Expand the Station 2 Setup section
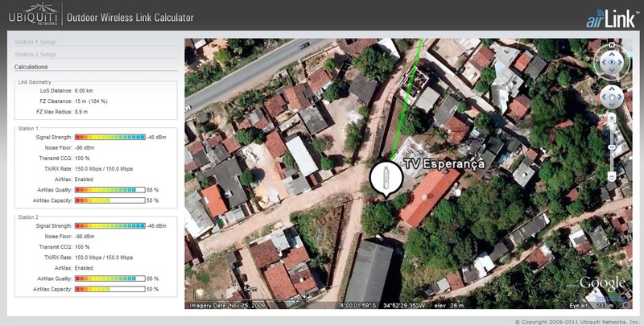Viewport: 644px width, 326px height. coord(35,54)
